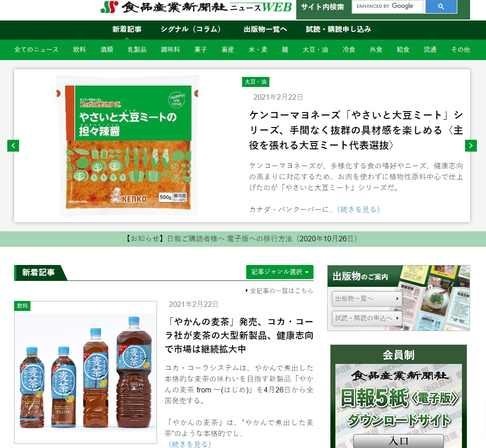Select the 麺 category
486x448 pixels.
point(285,50)
